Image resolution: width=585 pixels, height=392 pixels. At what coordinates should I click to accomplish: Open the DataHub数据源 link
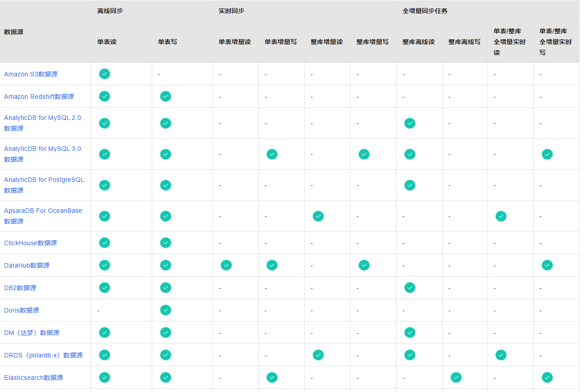[x=27, y=265]
